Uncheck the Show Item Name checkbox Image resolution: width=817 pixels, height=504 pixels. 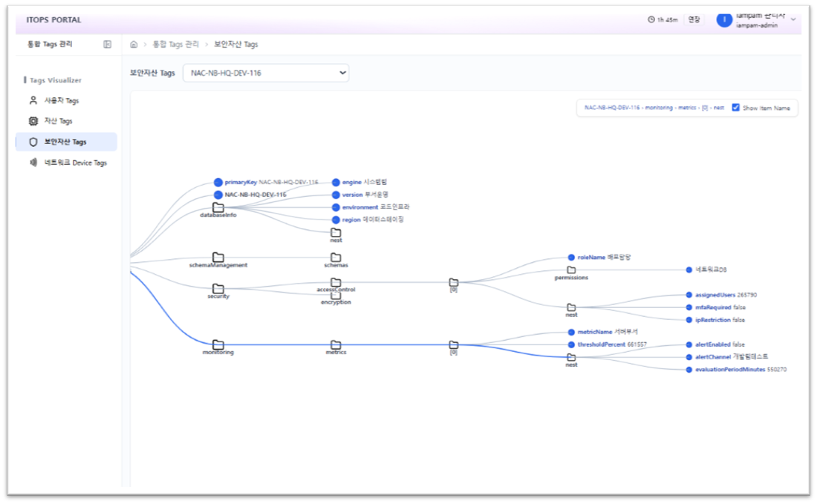pos(736,108)
